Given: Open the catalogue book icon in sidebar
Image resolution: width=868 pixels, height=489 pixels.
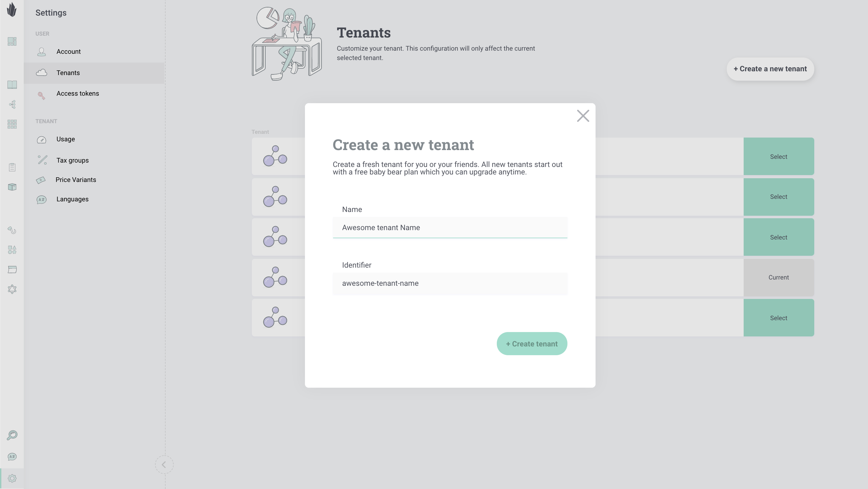Looking at the screenshot, I should 12,85.
